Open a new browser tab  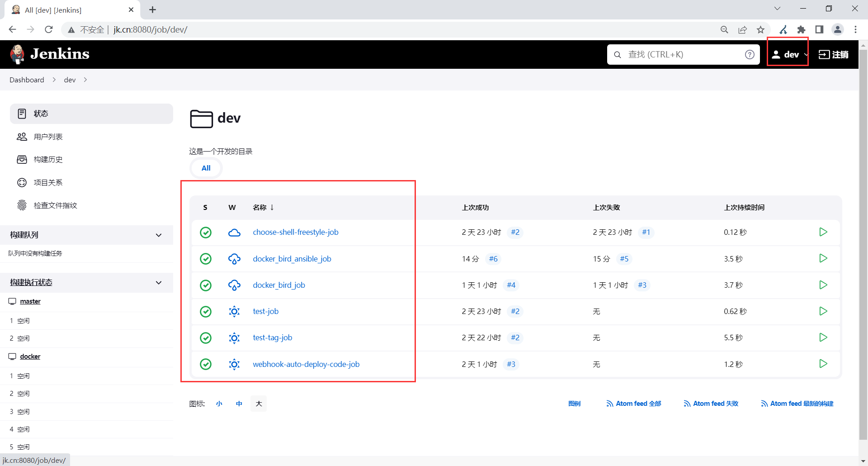coord(153,10)
